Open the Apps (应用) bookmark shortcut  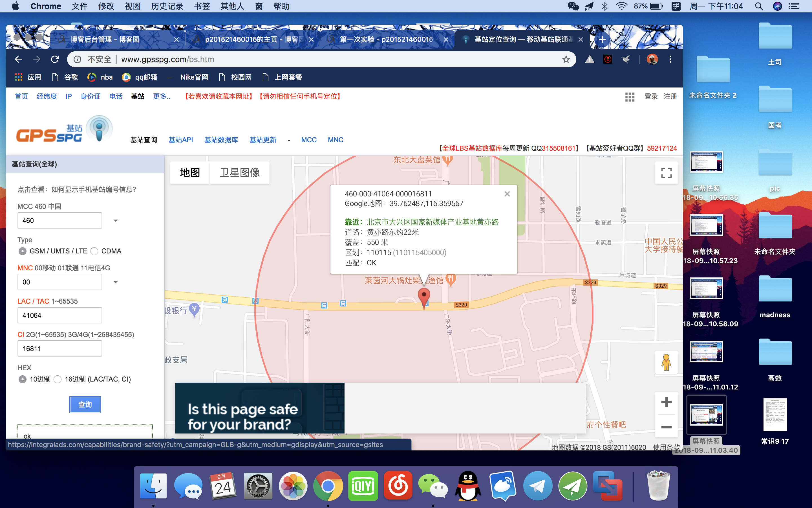click(x=28, y=77)
